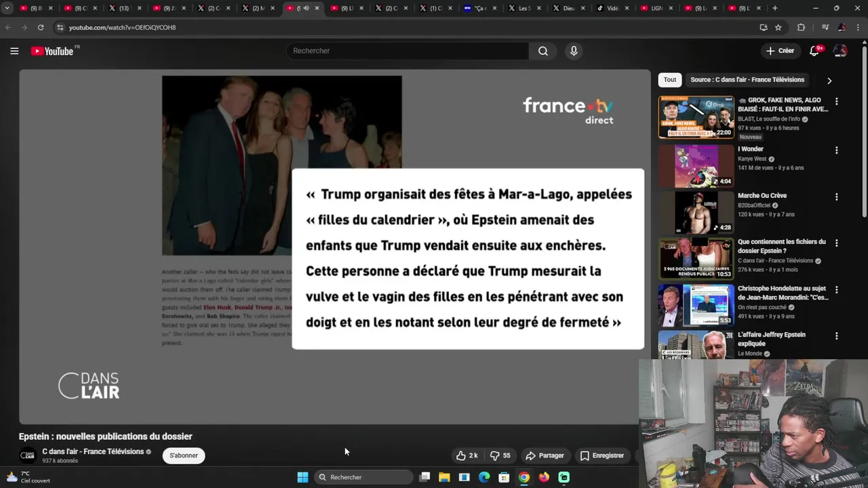Screen dimensions: 868x488
Task: Open the YouTube hamburger guide menu
Action: pyautogui.click(x=14, y=51)
